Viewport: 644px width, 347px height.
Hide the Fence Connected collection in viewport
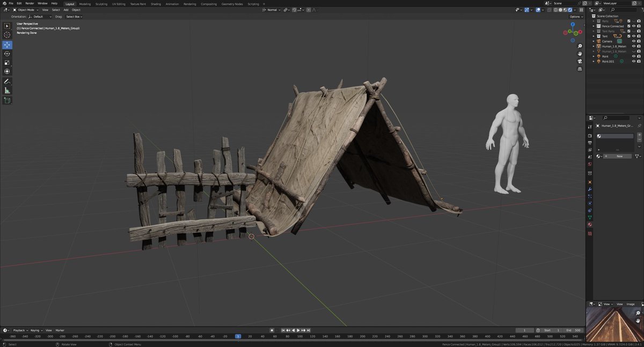(634, 26)
